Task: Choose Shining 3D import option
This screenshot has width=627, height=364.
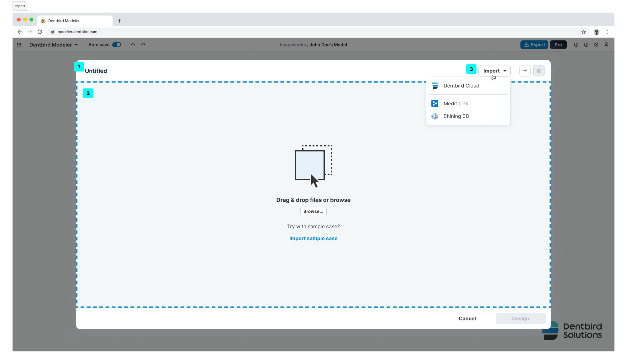Action: [x=456, y=116]
